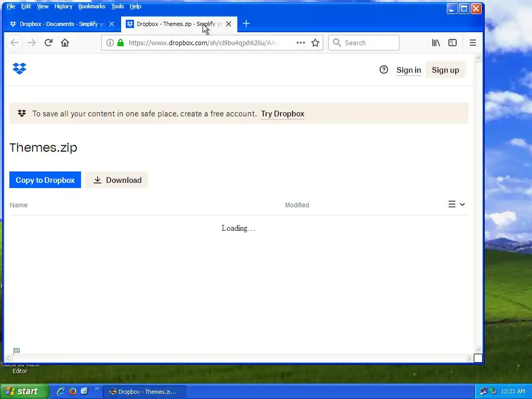Open the browser home page icon
Image resolution: width=532 pixels, height=399 pixels.
click(65, 43)
